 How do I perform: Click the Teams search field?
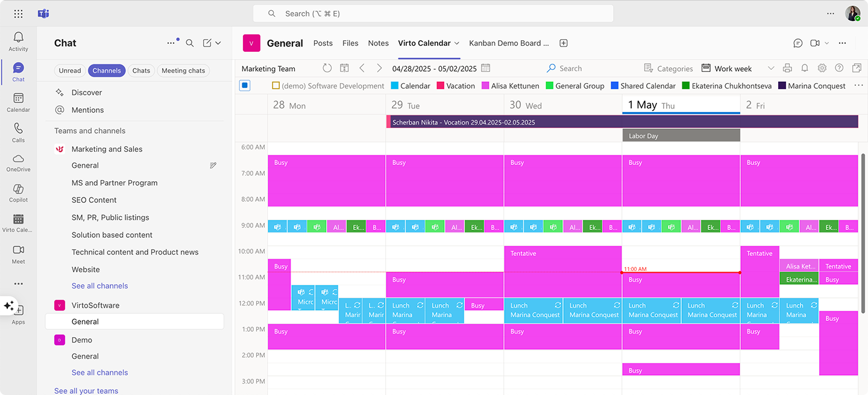pos(433,13)
